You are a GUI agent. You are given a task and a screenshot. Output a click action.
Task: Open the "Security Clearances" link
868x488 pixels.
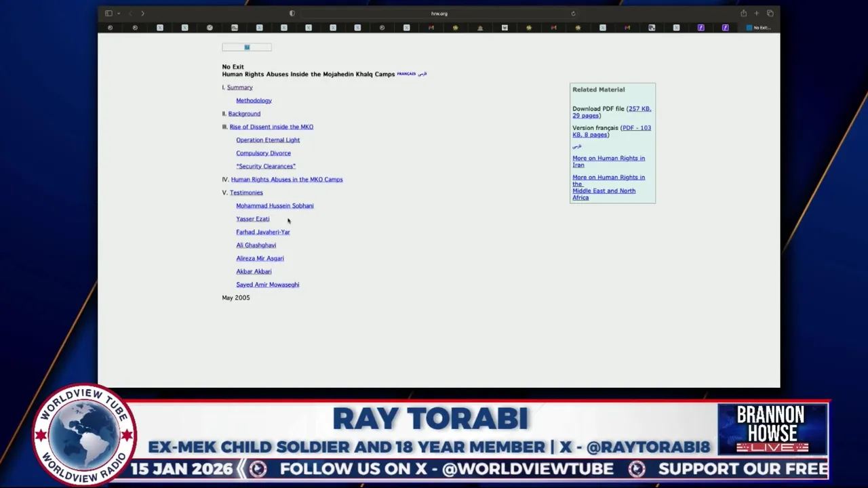[x=266, y=166]
